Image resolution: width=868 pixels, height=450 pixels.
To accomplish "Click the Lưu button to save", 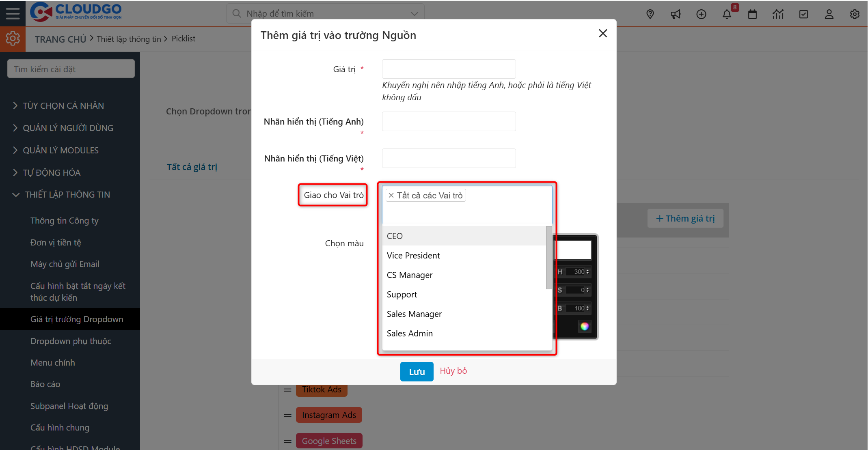I will coord(417,371).
